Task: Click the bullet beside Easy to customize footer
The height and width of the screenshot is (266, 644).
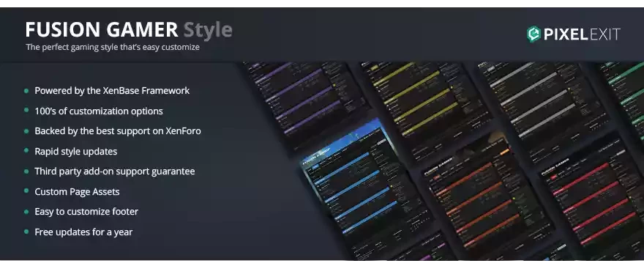Action: (26, 212)
